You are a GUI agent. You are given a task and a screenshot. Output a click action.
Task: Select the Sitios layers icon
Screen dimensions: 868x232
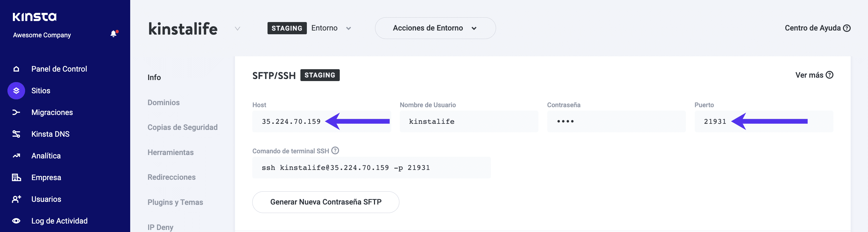[x=16, y=91]
